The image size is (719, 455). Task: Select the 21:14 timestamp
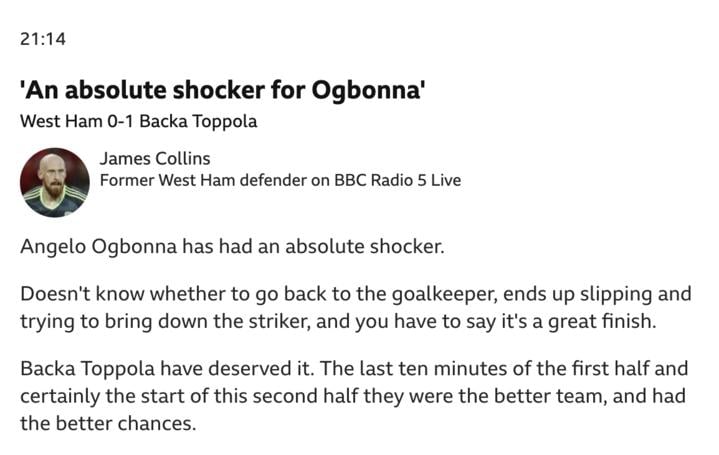click(43, 39)
